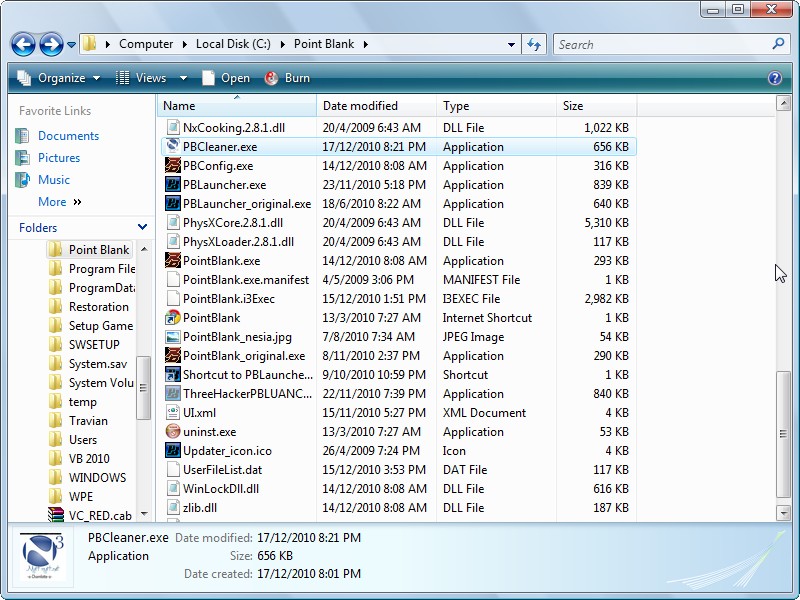Click the VC_RED.cab archive icon
The image size is (800, 600).
56,515
